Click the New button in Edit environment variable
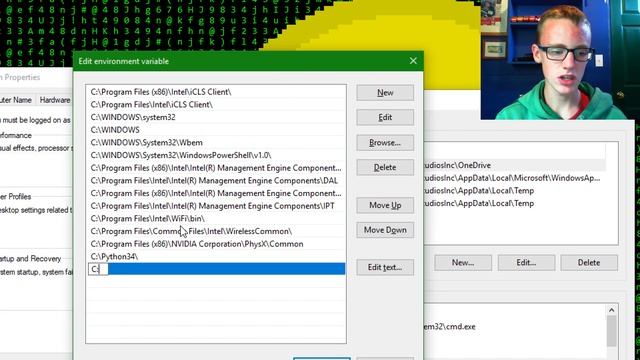The height and width of the screenshot is (360, 640). pos(385,93)
